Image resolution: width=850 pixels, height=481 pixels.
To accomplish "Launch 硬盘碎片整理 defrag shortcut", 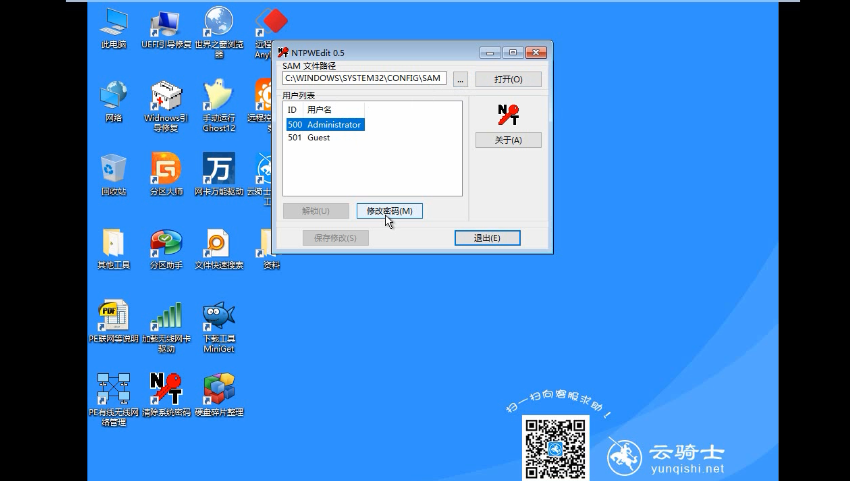I will click(219, 395).
